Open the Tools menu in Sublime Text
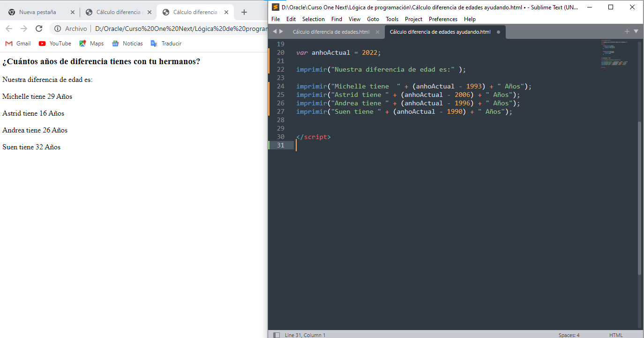 (x=392, y=19)
